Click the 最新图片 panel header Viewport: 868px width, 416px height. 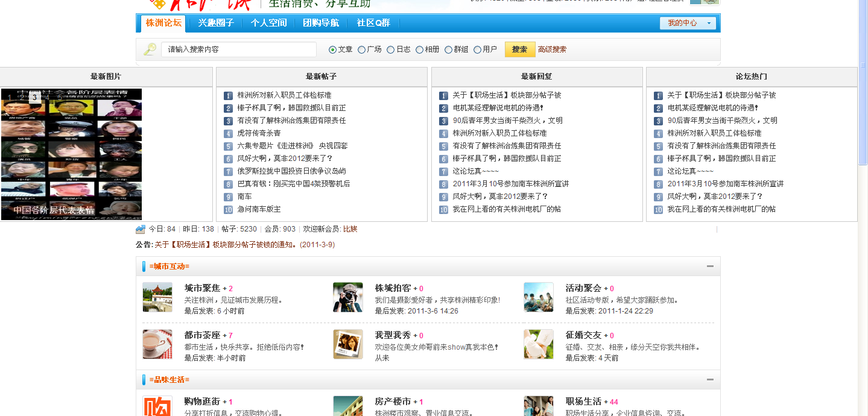click(106, 77)
